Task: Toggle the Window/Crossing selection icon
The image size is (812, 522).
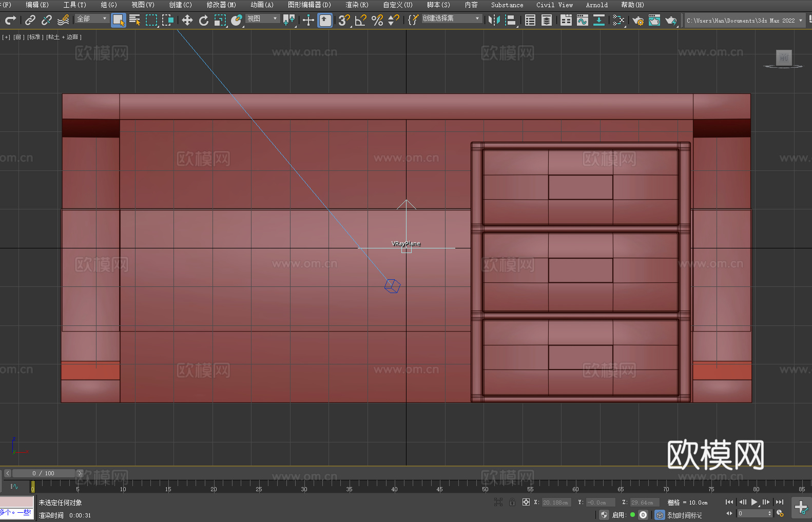Action: point(168,20)
